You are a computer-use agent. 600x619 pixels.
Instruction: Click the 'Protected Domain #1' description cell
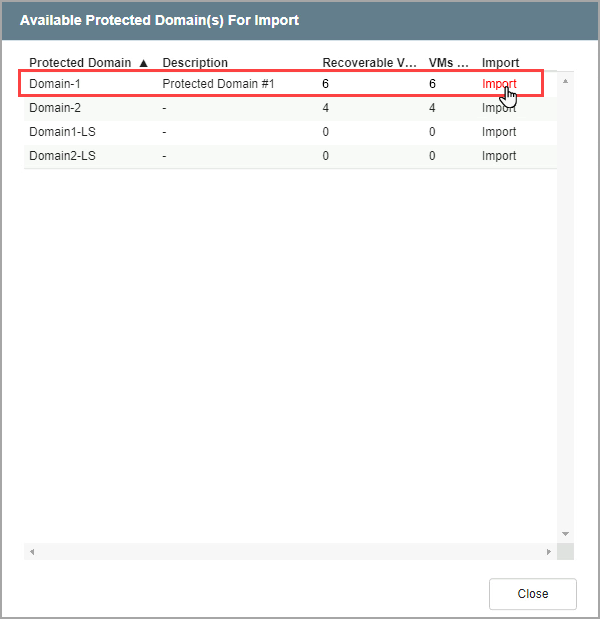tap(218, 84)
